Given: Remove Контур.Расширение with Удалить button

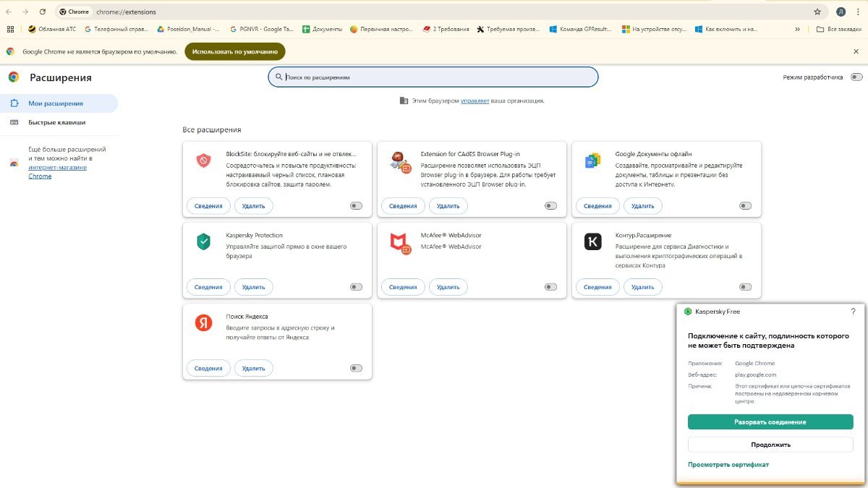Looking at the screenshot, I should point(642,287).
